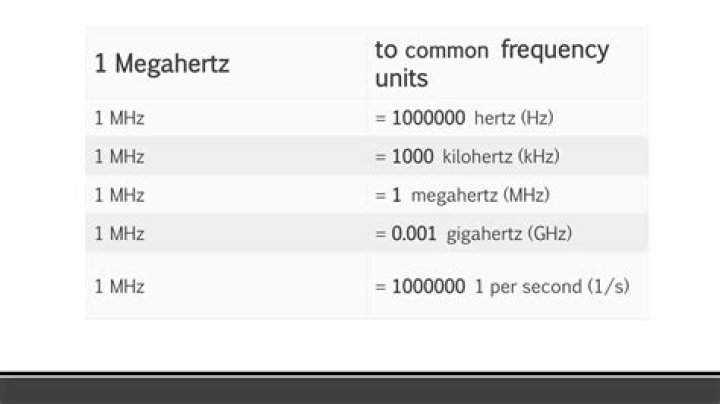This screenshot has height=404, width=720.
Task: Select the 1 MHz cell in the gigahertz row
Action: pyautogui.click(x=120, y=233)
